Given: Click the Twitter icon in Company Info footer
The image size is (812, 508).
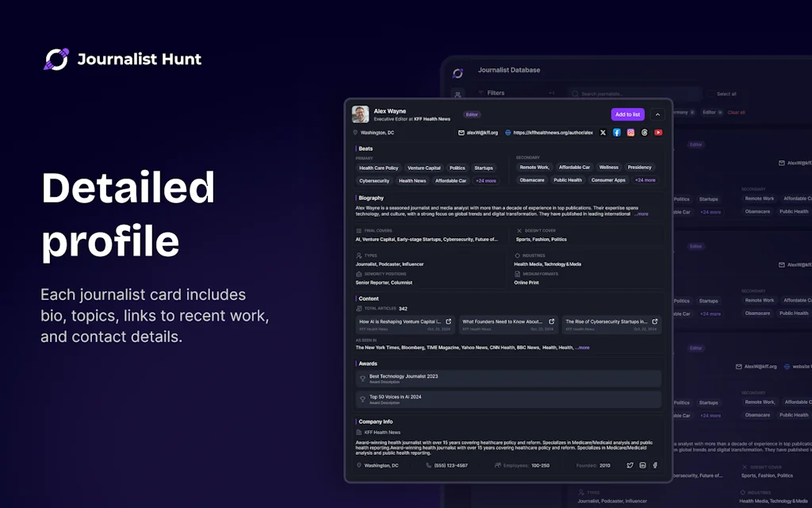Looking at the screenshot, I should click(x=629, y=465).
